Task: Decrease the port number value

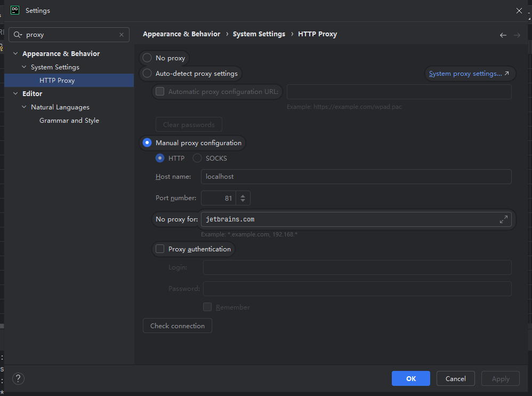Action: coord(243,200)
